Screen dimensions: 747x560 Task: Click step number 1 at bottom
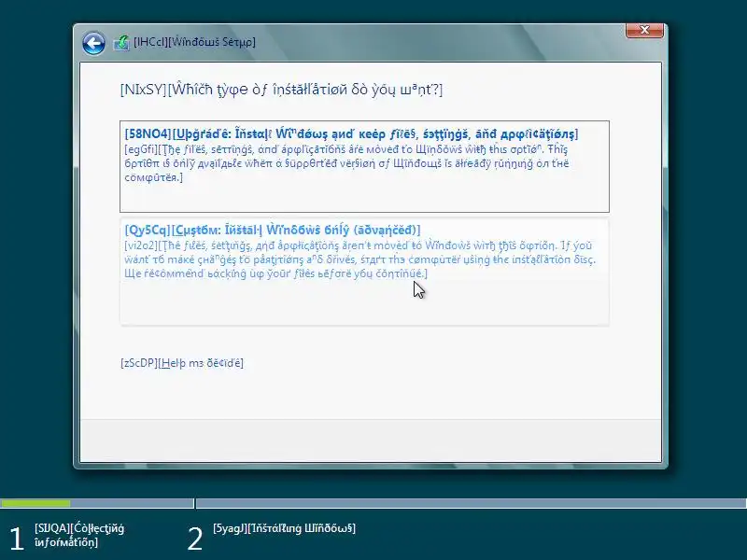point(17,539)
